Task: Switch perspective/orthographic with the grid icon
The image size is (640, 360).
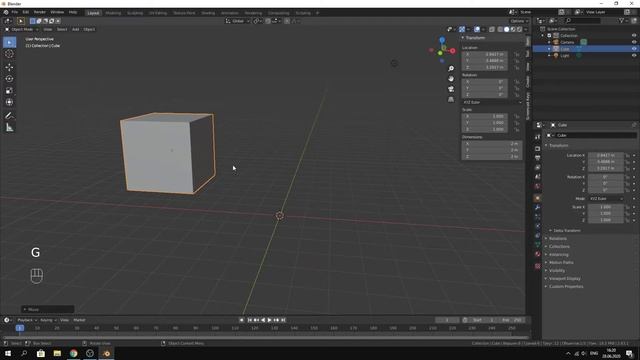Action: click(x=451, y=100)
